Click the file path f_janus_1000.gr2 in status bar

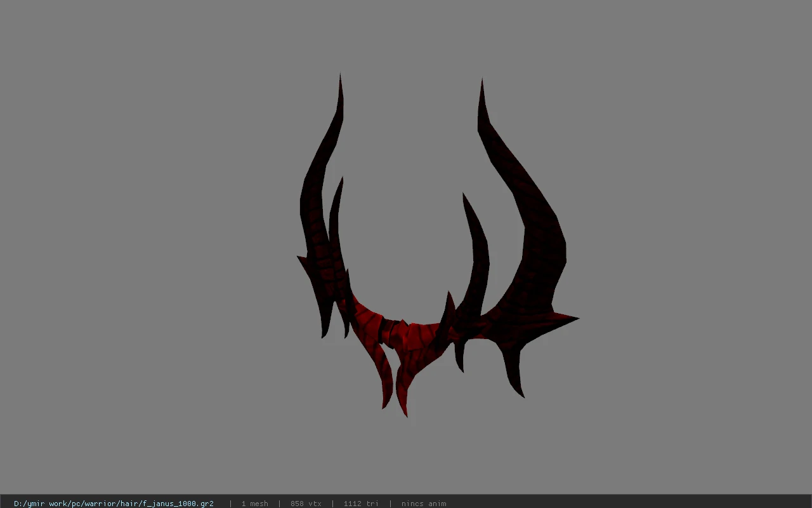[114, 504]
